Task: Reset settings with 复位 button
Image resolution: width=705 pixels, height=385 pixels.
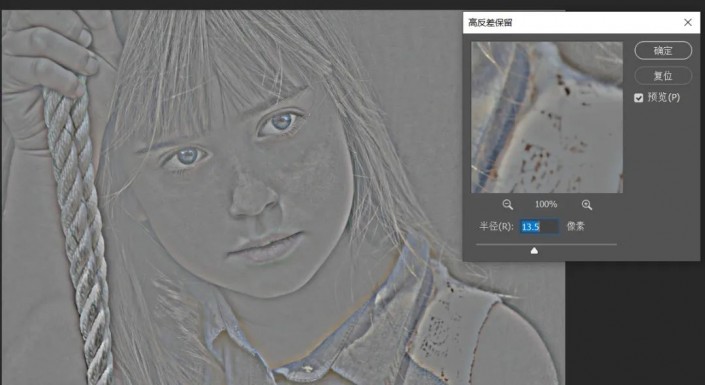Action: [x=663, y=76]
